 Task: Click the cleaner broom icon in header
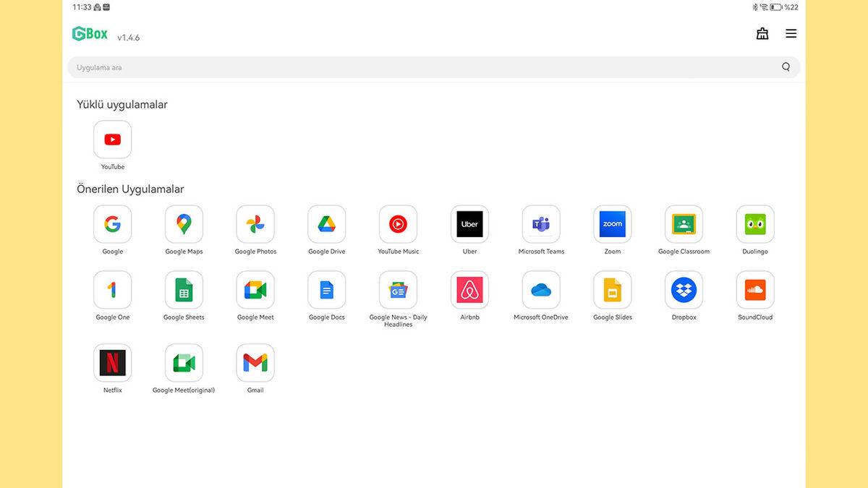pos(762,33)
